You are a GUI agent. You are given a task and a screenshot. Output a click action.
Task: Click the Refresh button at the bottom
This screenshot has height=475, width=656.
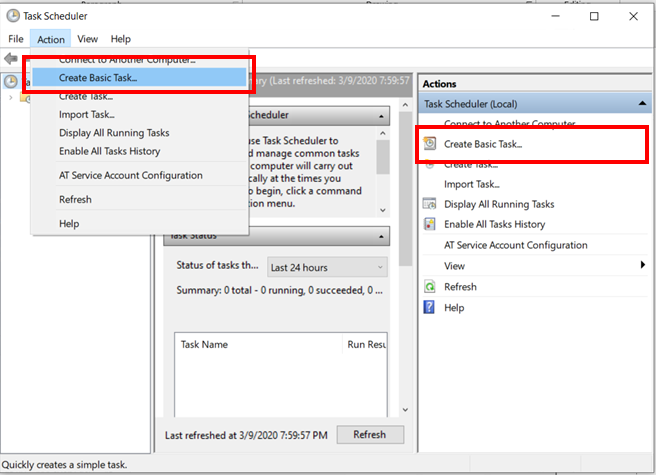(370, 434)
